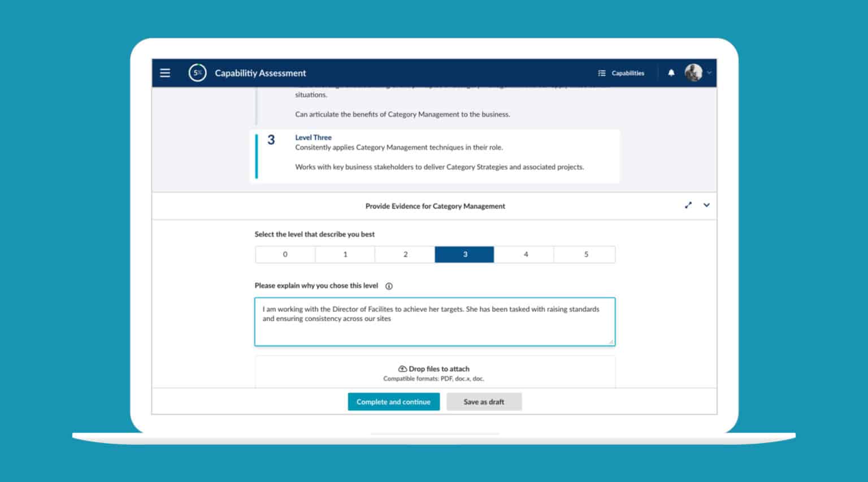This screenshot has width=868, height=482.
Task: Select level 2 in the level selector
Action: click(x=405, y=254)
